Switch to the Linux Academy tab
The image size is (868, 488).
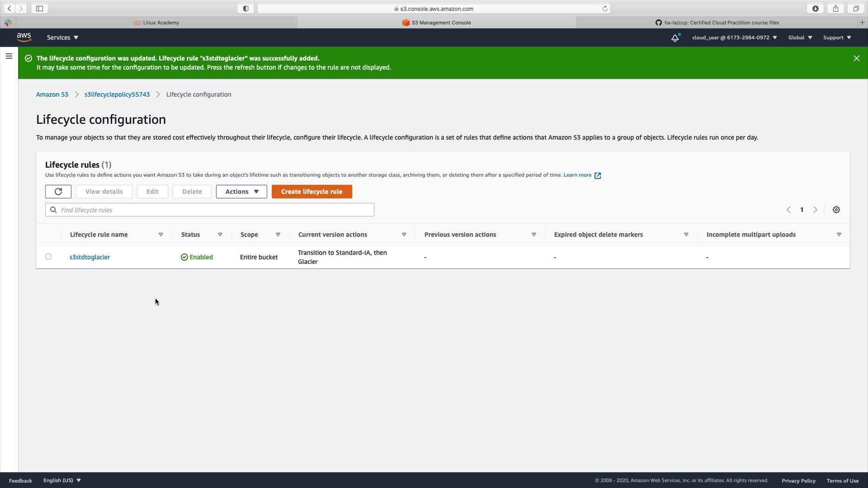(x=156, y=22)
